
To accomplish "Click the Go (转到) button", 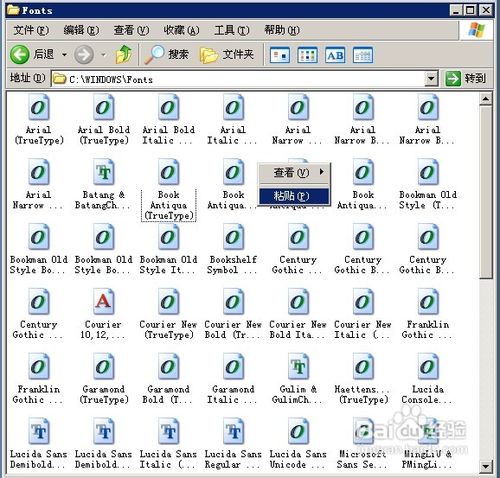I will (466, 79).
